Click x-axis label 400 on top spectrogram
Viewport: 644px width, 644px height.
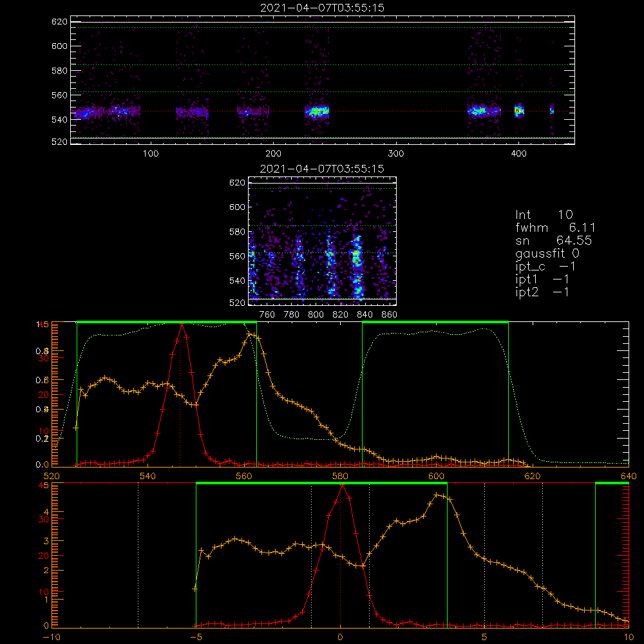tap(518, 154)
